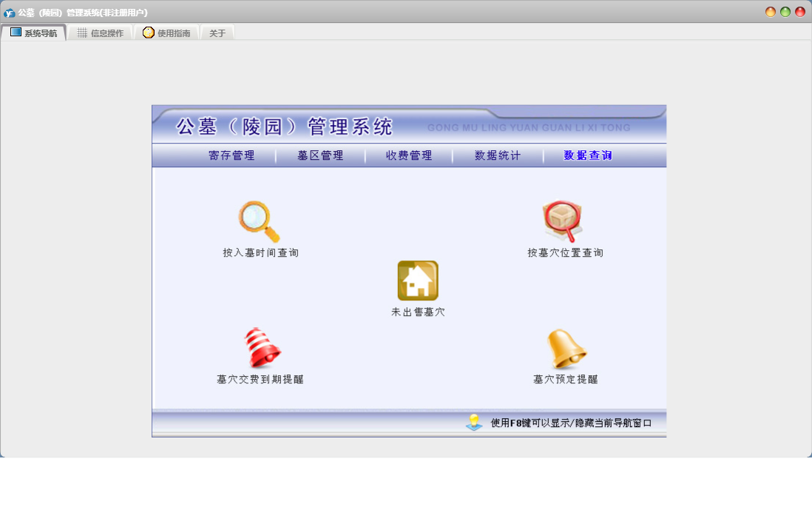Click the 按入墓时间查询 label
812x527 pixels.
point(260,253)
